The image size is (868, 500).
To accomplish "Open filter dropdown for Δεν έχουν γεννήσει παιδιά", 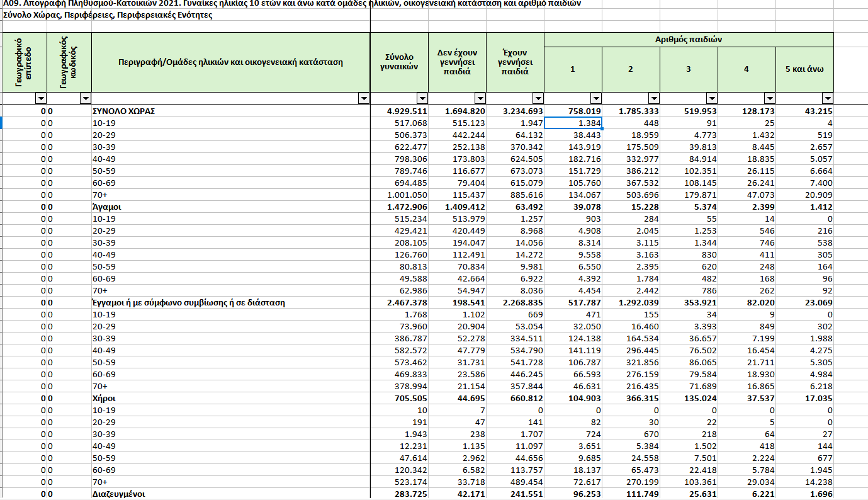I will click(x=480, y=99).
